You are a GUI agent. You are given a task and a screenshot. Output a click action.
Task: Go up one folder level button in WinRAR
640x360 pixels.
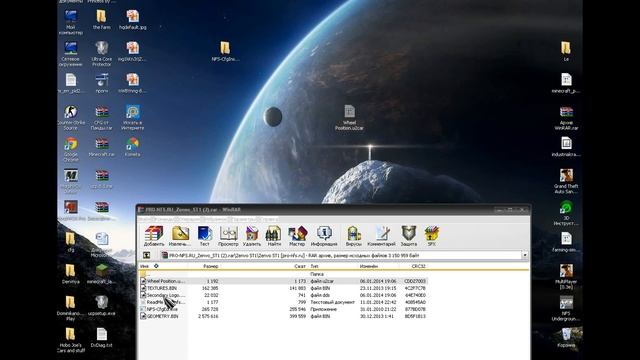pos(146,256)
